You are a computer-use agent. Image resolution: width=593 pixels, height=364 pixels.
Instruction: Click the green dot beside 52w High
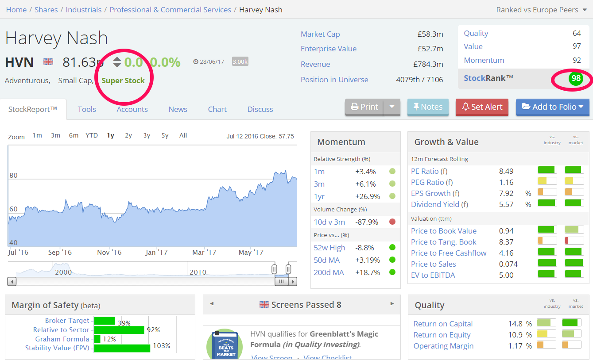(x=392, y=248)
